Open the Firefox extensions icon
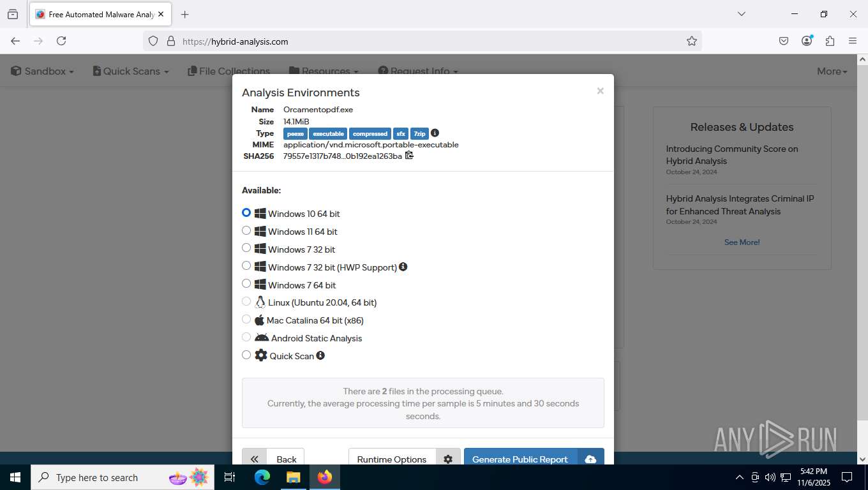 [830, 41]
